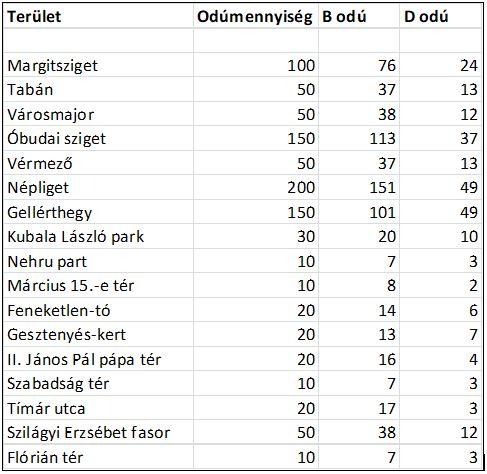Click the Szilágyi Erzsébet fasor cell
Screen dimensions: 487x474
click(x=99, y=433)
